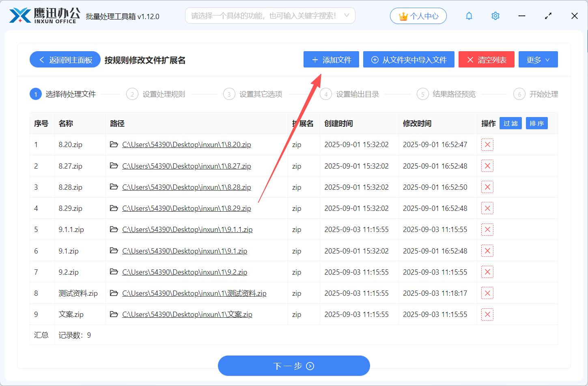The image size is (588, 386).
Task: Open notifications bell icon
Action: coord(469,16)
